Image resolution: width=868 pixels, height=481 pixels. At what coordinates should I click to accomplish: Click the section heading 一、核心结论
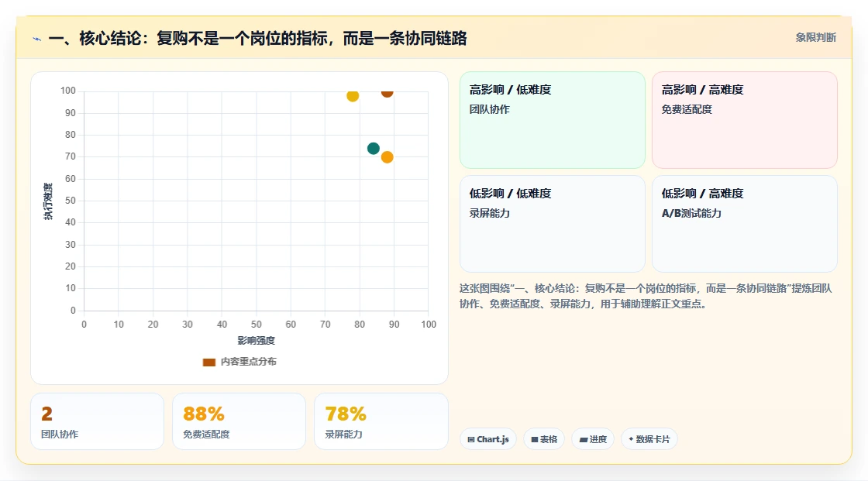[257, 38]
